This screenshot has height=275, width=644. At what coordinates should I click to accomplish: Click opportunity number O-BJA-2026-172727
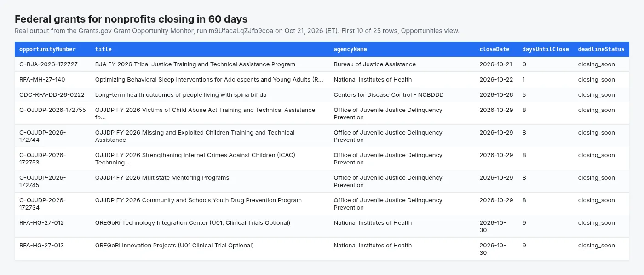(x=48, y=64)
